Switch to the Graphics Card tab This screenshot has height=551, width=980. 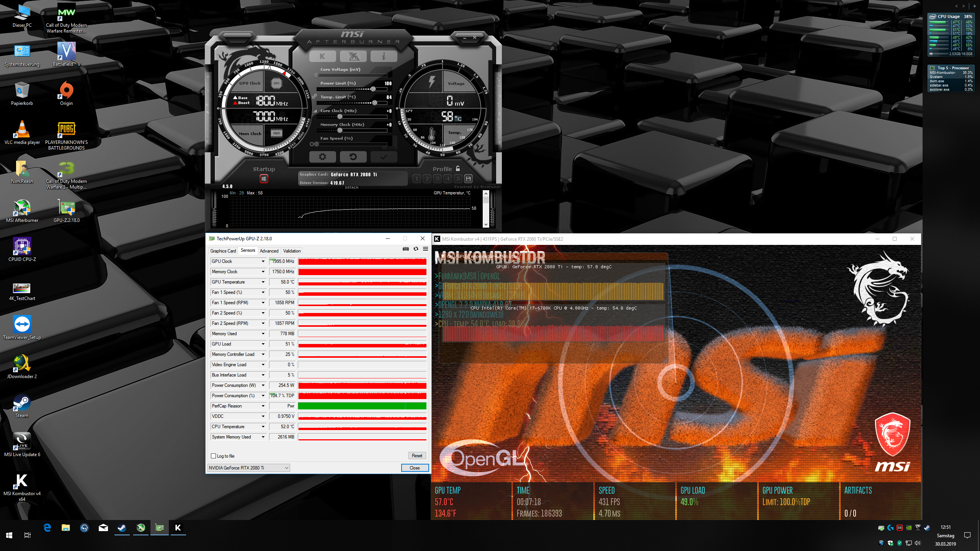click(x=223, y=251)
